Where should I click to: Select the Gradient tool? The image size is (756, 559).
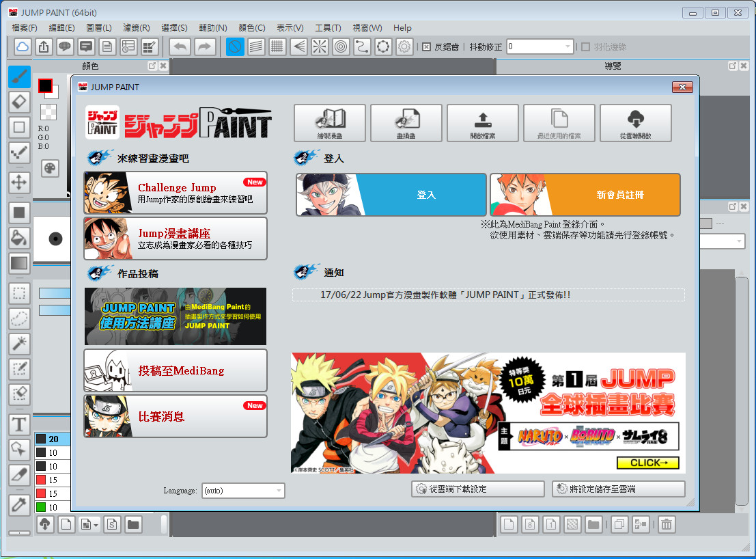coord(19,263)
